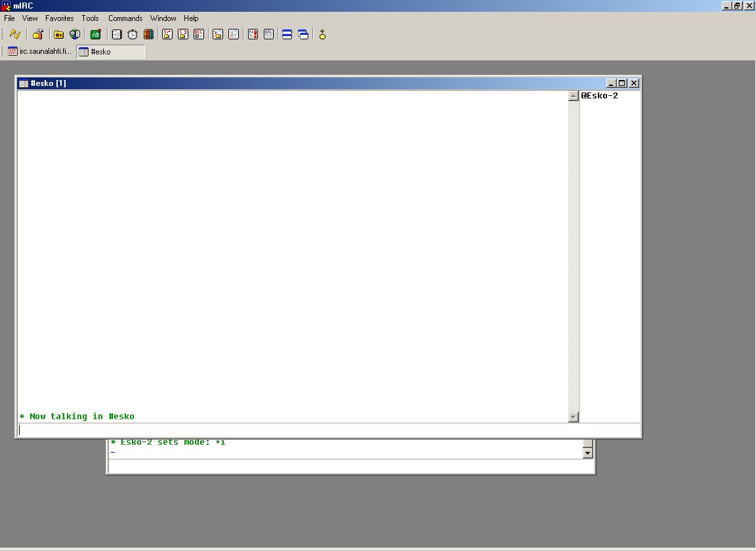
Task: Open the Timer stopwatch toolbar icon
Action: [133, 34]
